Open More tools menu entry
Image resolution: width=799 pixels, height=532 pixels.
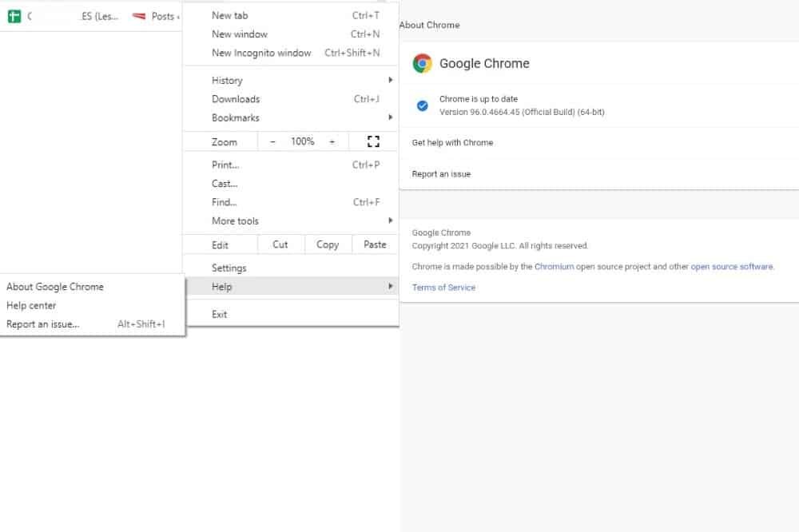click(x=291, y=220)
